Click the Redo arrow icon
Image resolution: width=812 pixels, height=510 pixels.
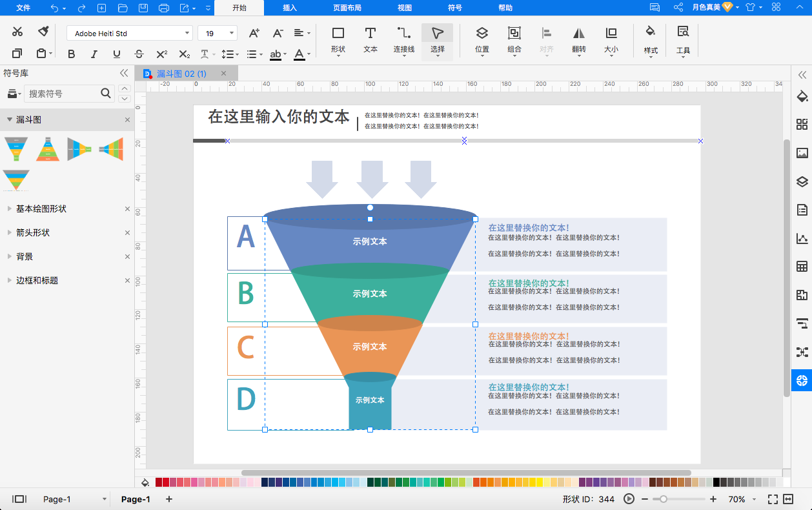click(x=81, y=8)
